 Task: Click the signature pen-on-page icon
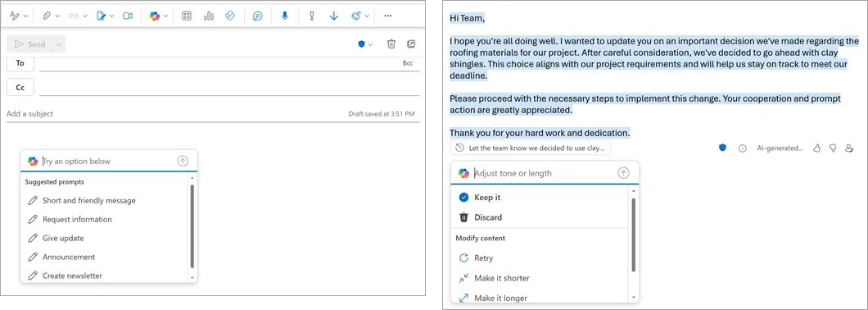point(101,16)
